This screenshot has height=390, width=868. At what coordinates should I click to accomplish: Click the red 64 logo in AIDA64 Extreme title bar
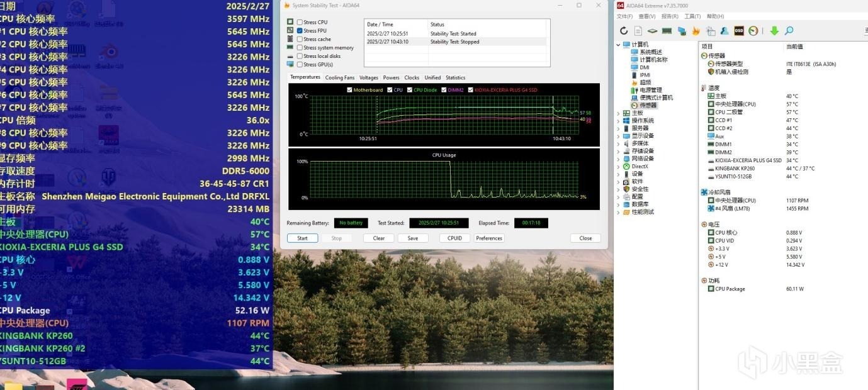pos(621,5)
